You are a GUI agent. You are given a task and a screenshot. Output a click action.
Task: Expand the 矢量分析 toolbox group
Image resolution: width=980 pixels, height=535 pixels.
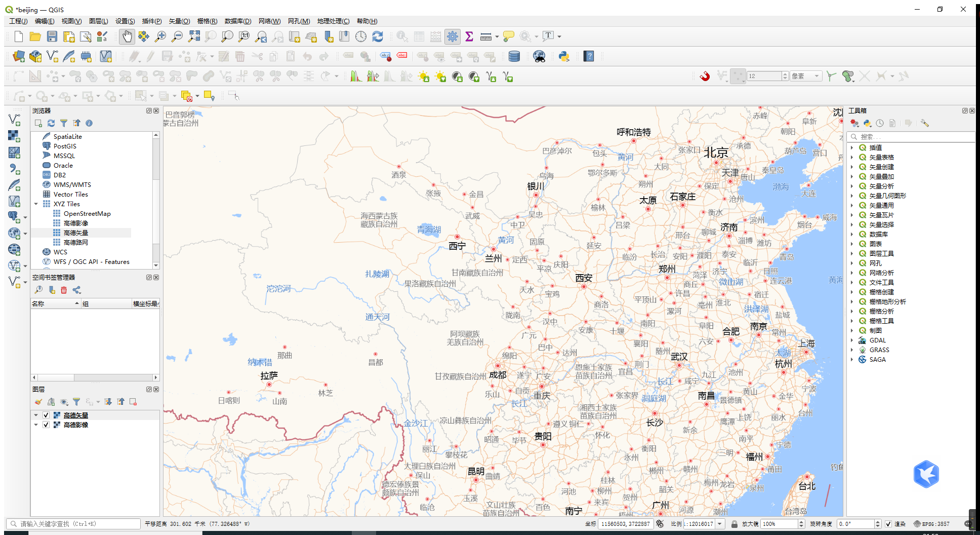[852, 186]
